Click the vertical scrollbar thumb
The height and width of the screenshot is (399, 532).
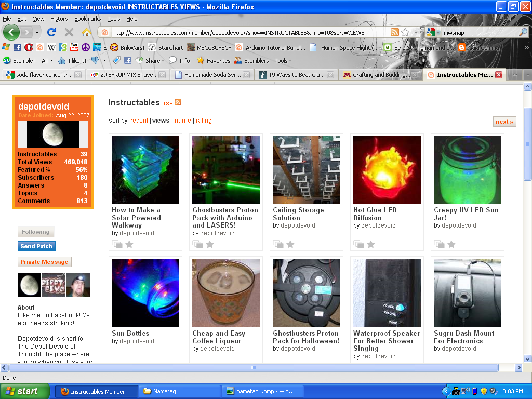tap(528, 143)
